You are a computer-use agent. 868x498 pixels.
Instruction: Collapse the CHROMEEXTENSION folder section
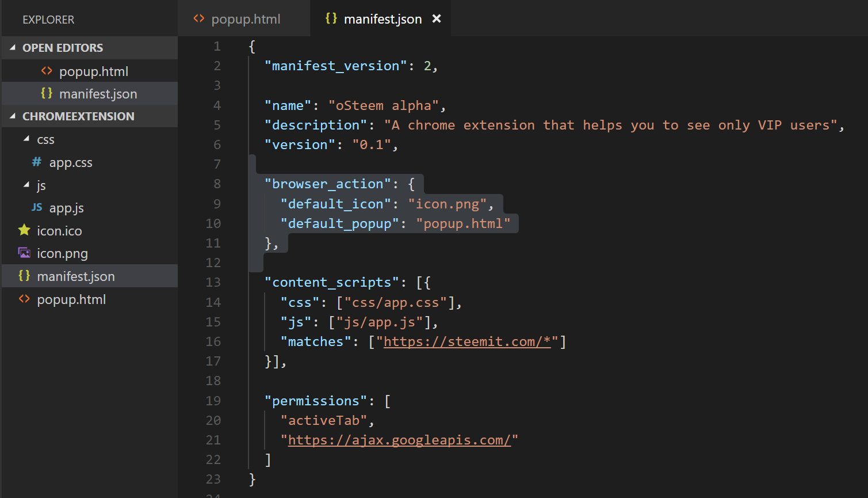point(13,116)
